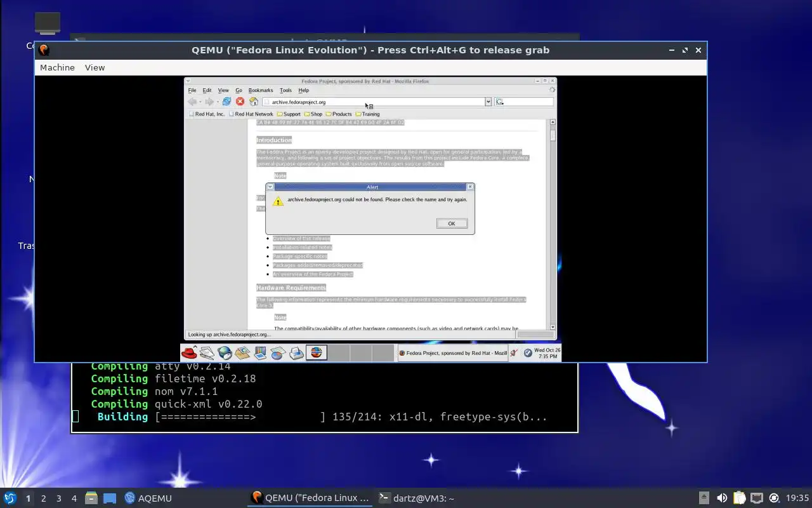The width and height of the screenshot is (812, 508).
Task: Open the Machine menu in QEMU
Action: click(57, 67)
